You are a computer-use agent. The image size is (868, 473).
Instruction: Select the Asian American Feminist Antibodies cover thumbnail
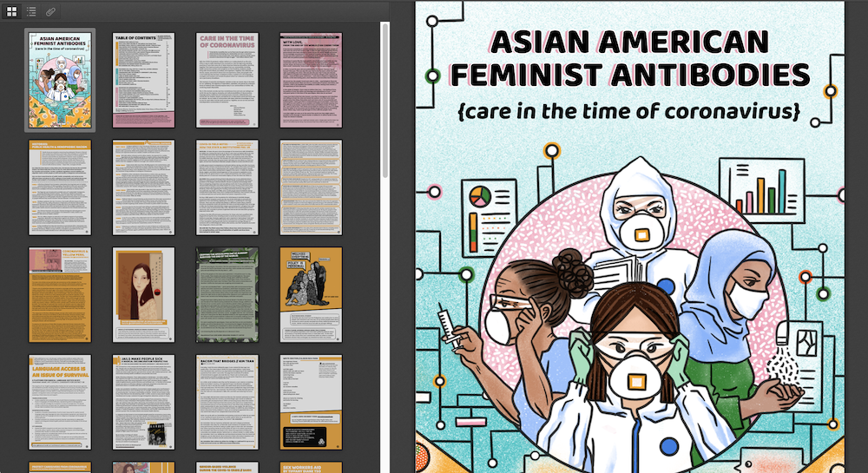pos(60,80)
